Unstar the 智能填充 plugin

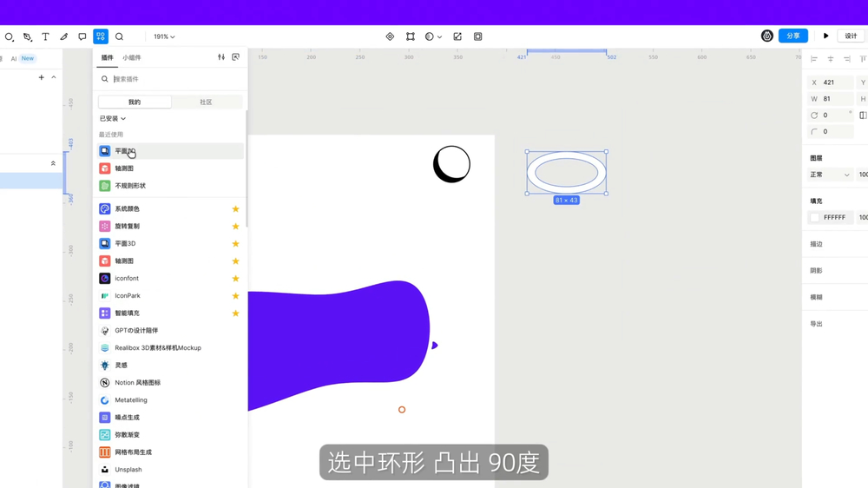pos(235,313)
